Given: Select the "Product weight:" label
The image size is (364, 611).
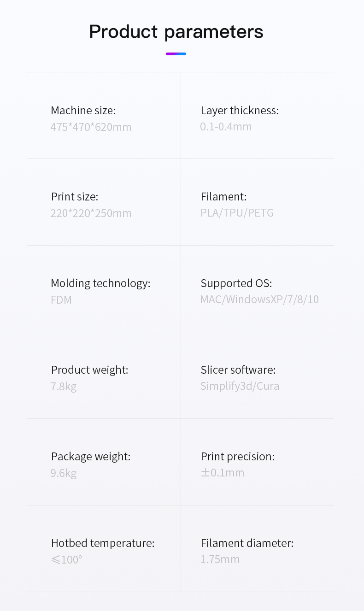Looking at the screenshot, I should 89,370.
